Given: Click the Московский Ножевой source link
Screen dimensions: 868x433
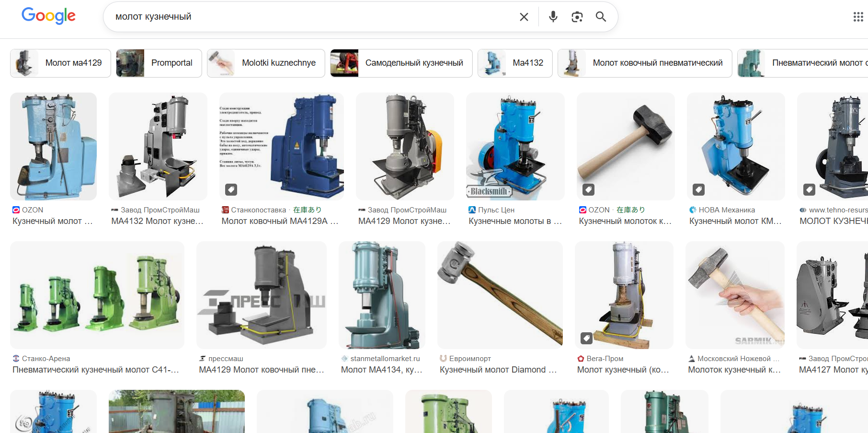Looking at the screenshot, I should coord(734,359).
